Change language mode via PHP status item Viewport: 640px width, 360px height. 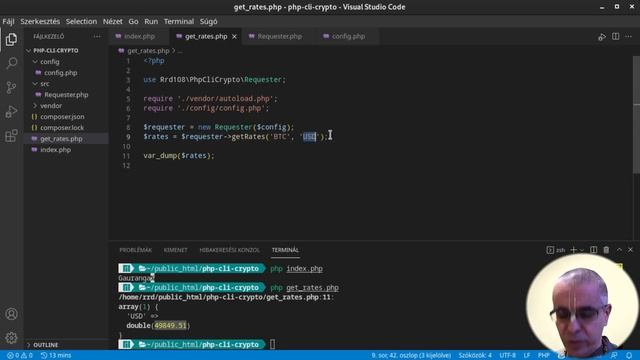(543, 356)
